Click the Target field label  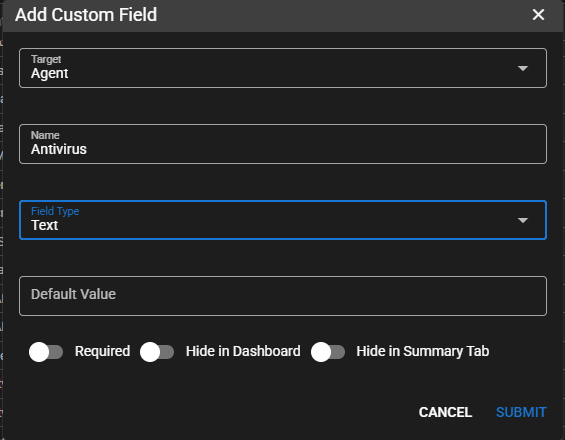[46, 59]
